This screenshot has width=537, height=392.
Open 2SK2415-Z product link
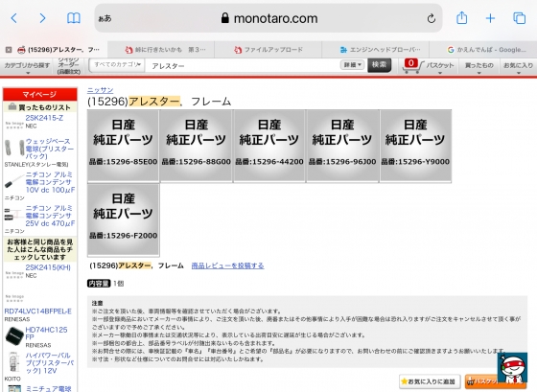(44, 118)
